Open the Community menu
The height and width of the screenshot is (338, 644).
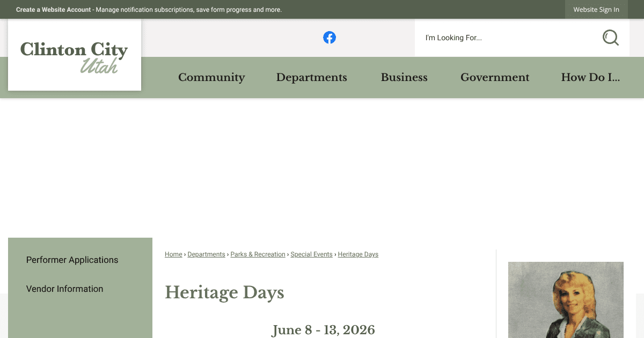coord(211,77)
